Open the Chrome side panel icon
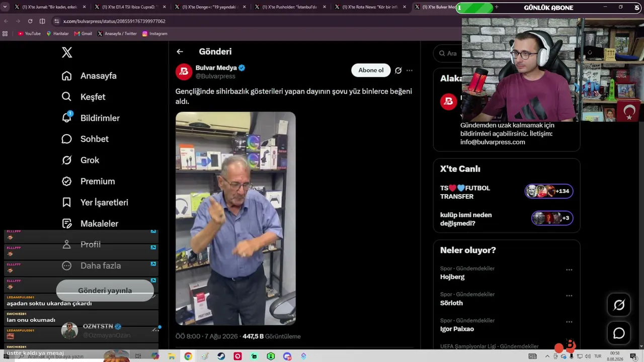644x362 pixels. click(x=42, y=21)
